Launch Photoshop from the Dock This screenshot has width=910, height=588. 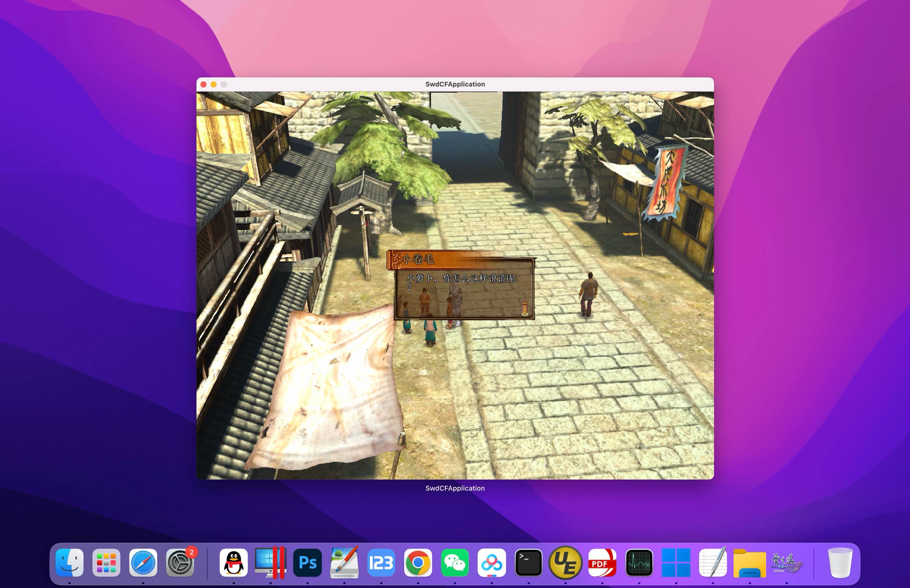[x=307, y=562]
